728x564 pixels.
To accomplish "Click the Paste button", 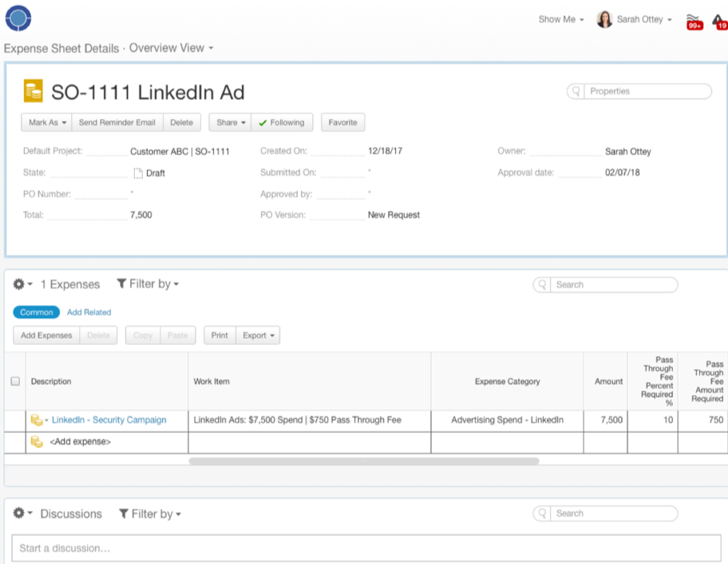I will [x=178, y=336].
